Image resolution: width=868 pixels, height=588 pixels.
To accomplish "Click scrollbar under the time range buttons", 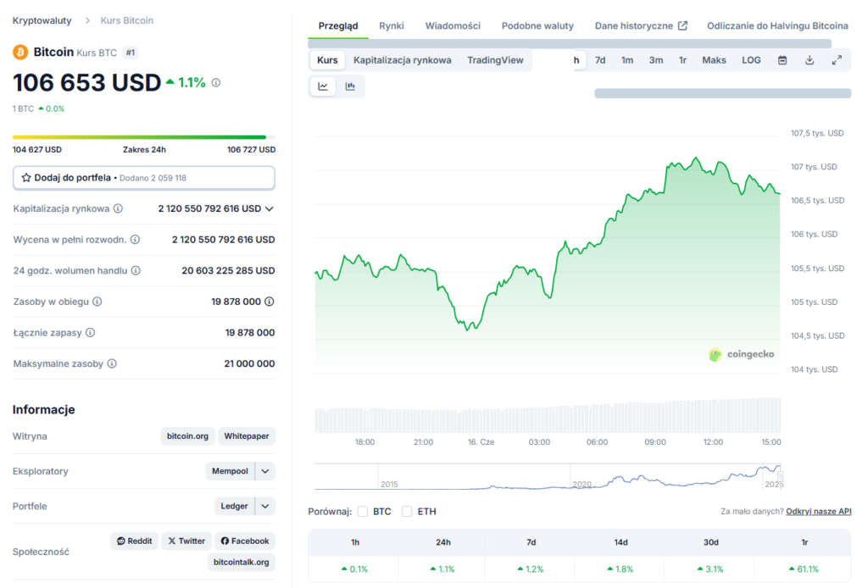I will tap(723, 93).
